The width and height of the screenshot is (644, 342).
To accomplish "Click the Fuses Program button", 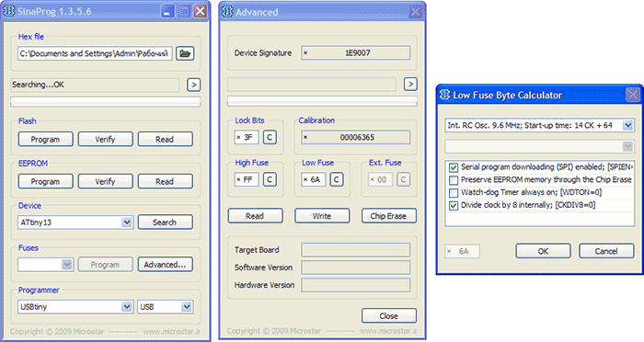I will click(x=106, y=265).
